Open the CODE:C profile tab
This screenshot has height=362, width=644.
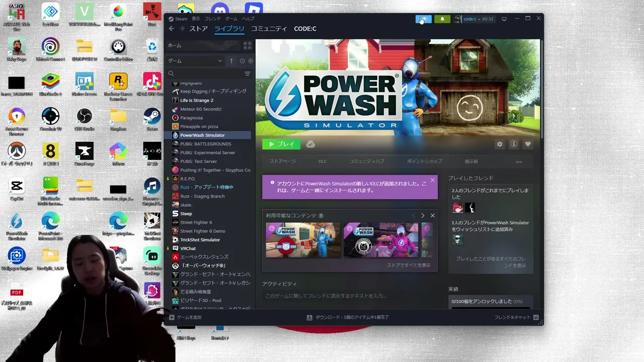tap(305, 29)
